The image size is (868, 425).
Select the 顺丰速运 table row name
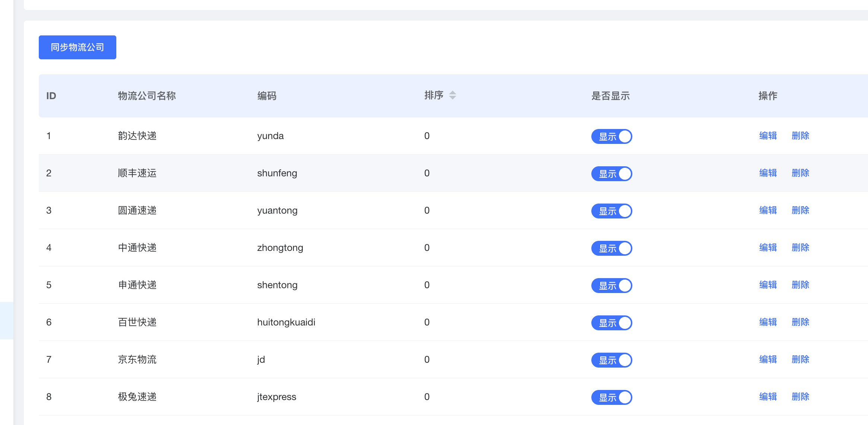click(137, 173)
